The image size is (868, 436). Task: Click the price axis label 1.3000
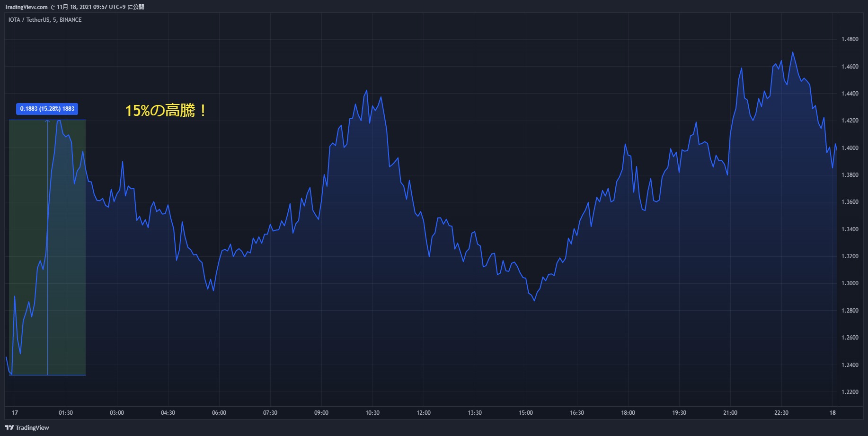pyautogui.click(x=850, y=283)
